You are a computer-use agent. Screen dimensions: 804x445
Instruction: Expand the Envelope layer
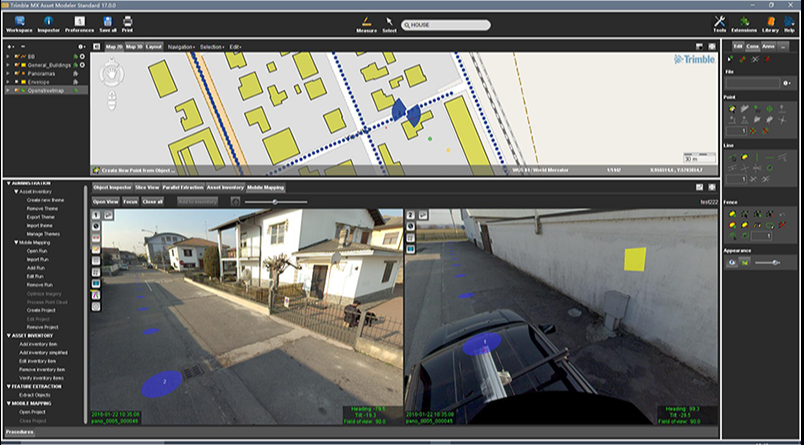(8, 82)
